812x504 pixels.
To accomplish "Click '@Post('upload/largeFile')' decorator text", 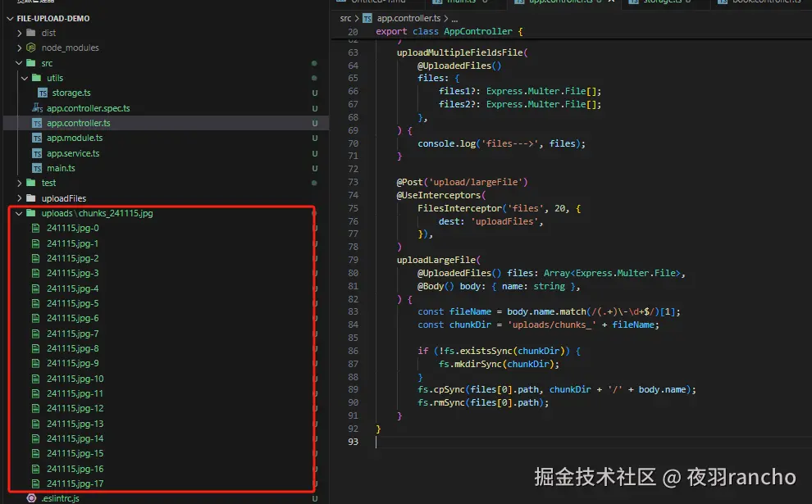I will (x=462, y=182).
